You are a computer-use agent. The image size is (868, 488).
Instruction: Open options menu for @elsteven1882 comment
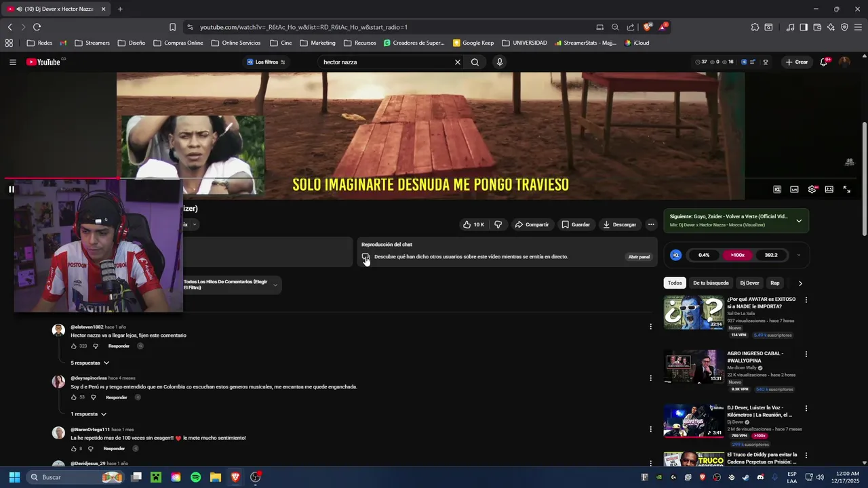[650, 327]
